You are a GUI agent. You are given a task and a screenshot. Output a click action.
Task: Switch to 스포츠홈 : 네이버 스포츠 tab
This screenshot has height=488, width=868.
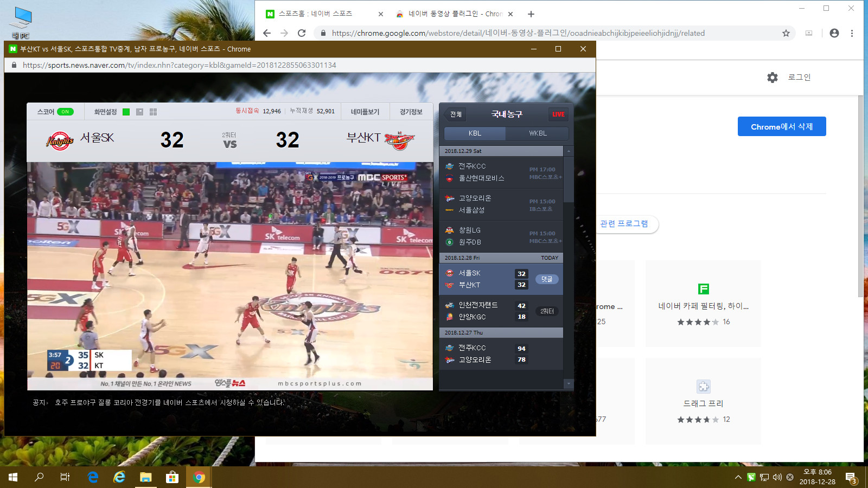click(324, 14)
